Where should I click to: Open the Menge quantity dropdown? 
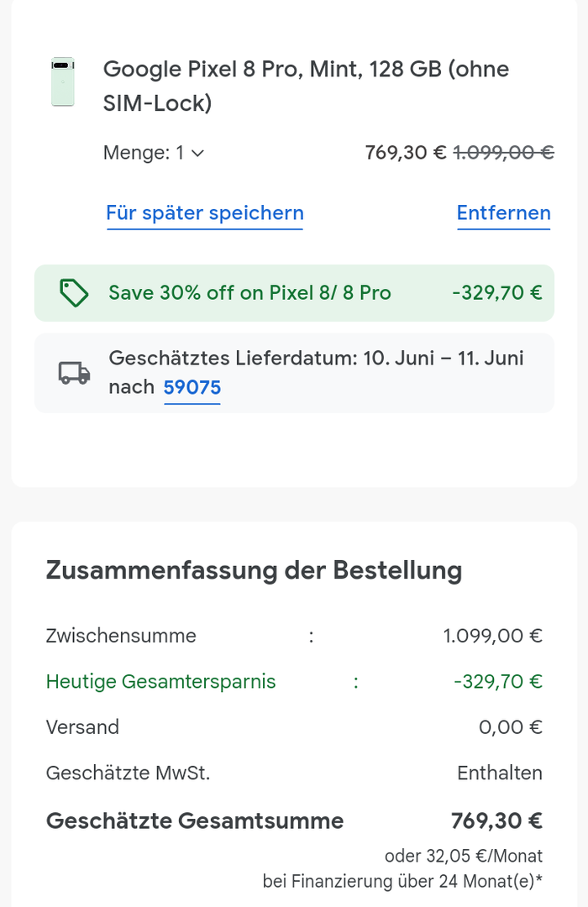click(x=154, y=153)
